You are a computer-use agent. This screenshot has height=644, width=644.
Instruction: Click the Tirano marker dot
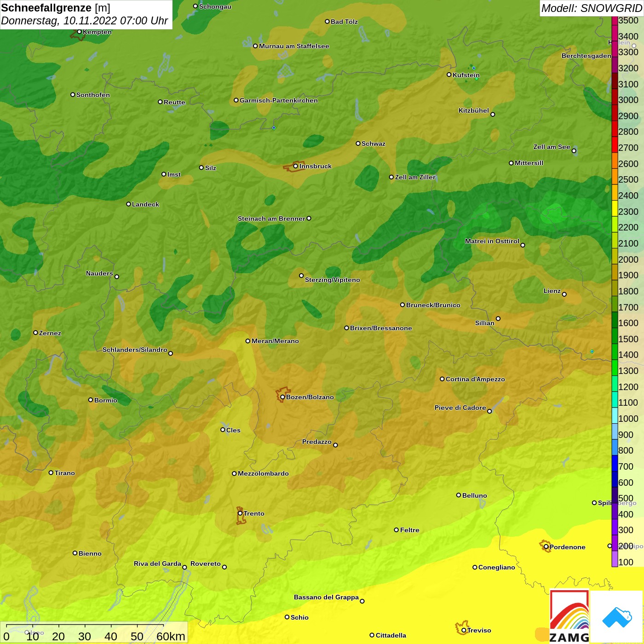pos(51,472)
